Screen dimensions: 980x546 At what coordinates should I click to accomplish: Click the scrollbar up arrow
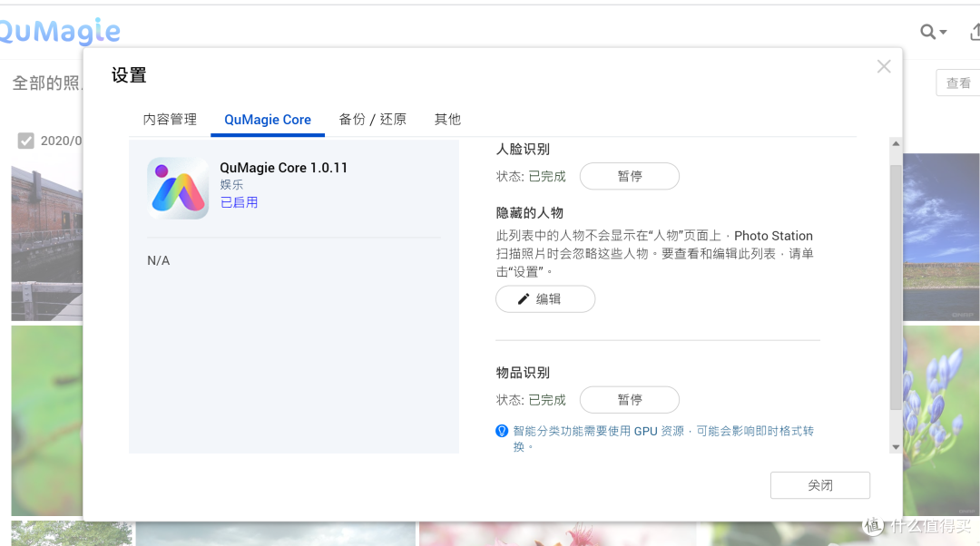click(x=896, y=143)
